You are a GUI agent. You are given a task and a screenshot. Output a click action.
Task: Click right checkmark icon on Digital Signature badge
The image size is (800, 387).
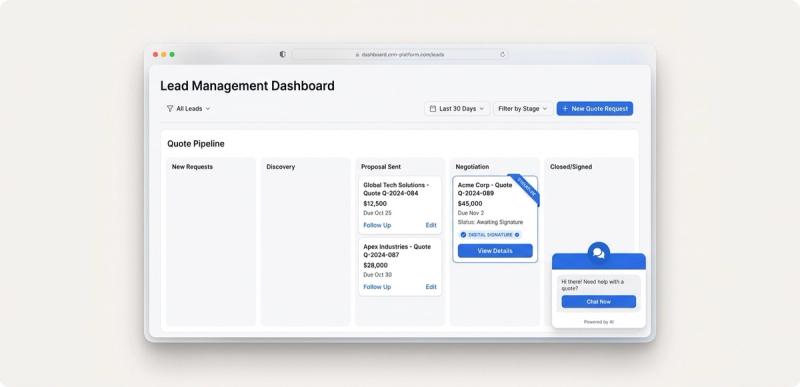pyautogui.click(x=517, y=235)
